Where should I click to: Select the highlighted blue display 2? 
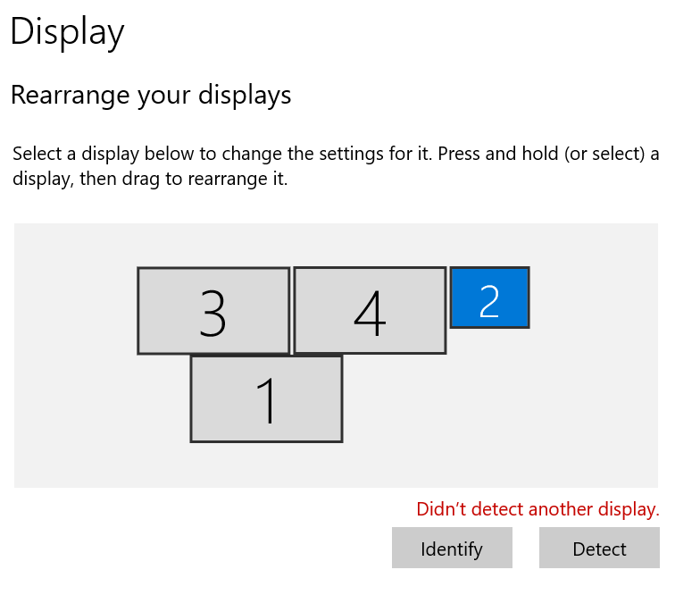[x=489, y=297]
